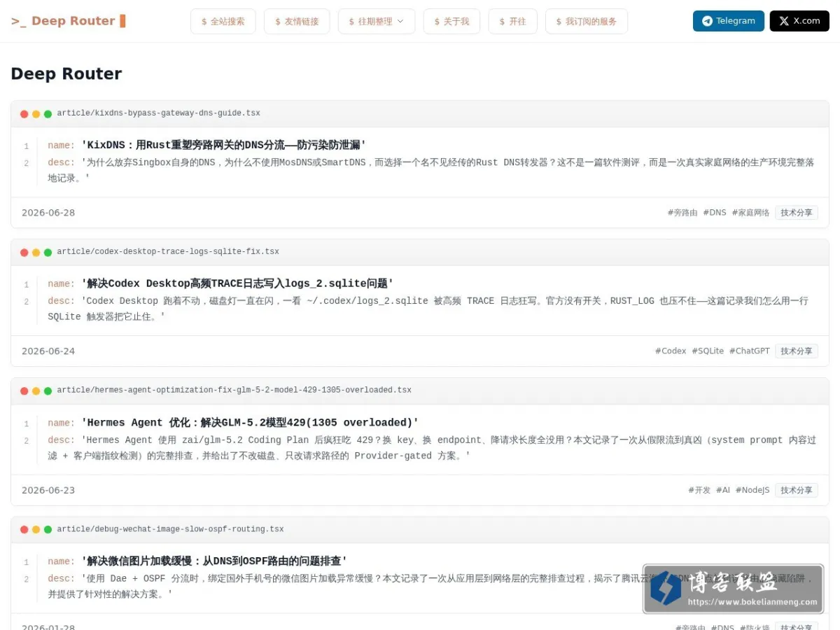Click the yellow dot on wechat article card header
Screen dimensions: 840x630
point(36,530)
